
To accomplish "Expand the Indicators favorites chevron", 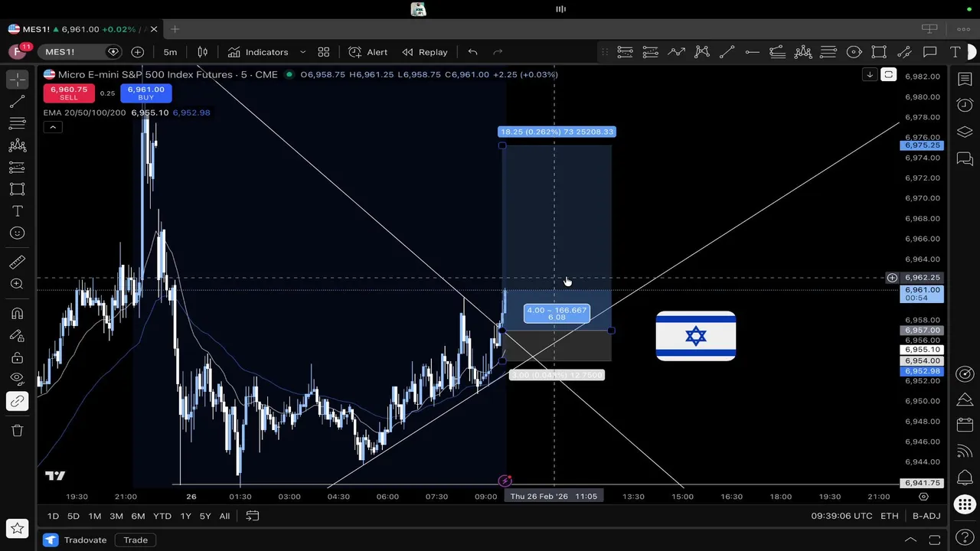I will 302,52.
